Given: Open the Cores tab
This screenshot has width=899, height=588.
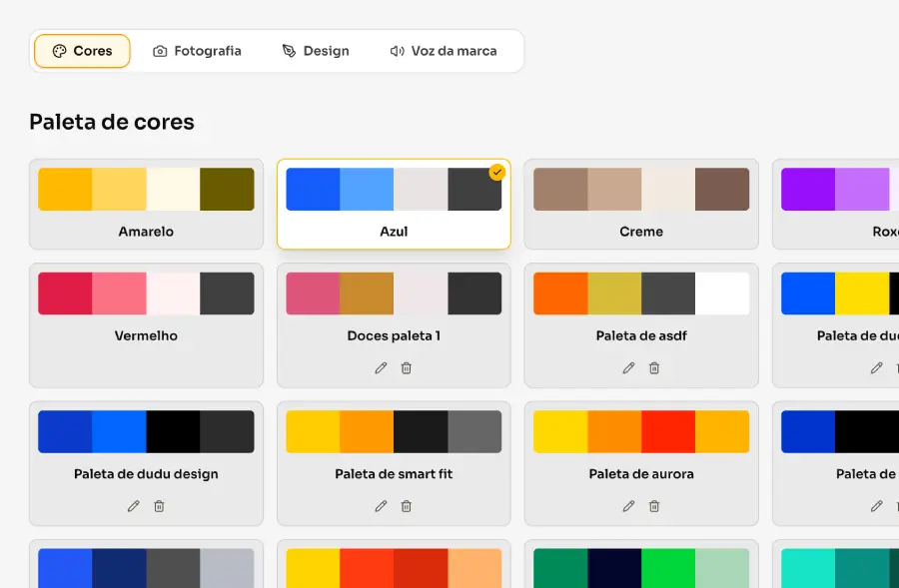Looking at the screenshot, I should pyautogui.click(x=82, y=51).
